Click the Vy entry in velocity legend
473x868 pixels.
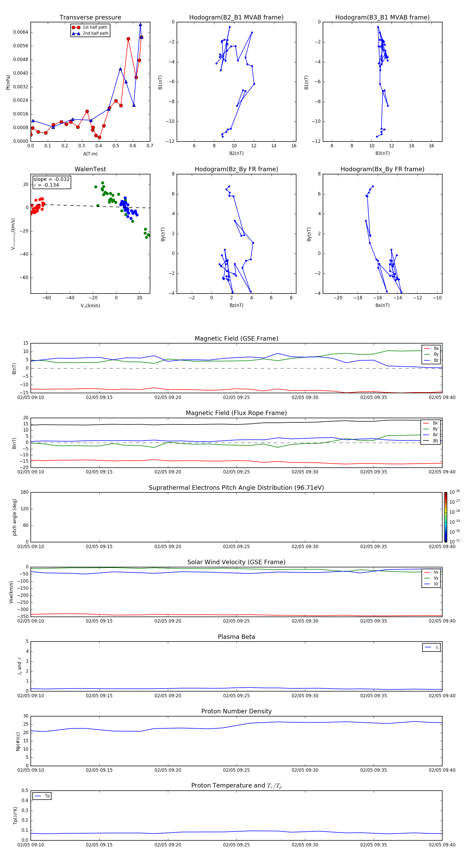[431, 578]
